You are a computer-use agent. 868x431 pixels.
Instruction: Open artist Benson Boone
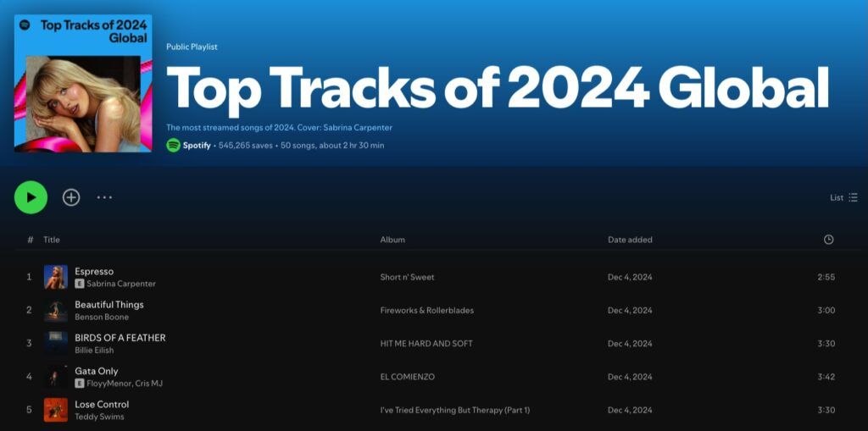102,317
